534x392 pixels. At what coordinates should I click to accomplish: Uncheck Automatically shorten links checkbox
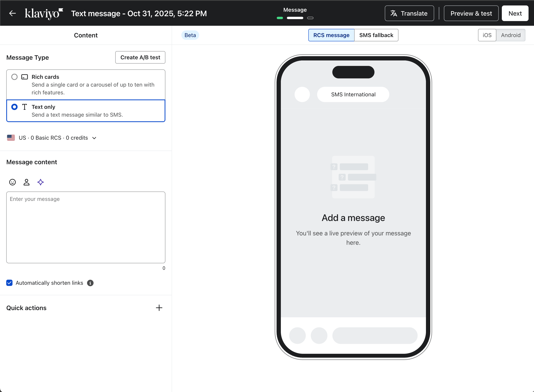(x=10, y=283)
